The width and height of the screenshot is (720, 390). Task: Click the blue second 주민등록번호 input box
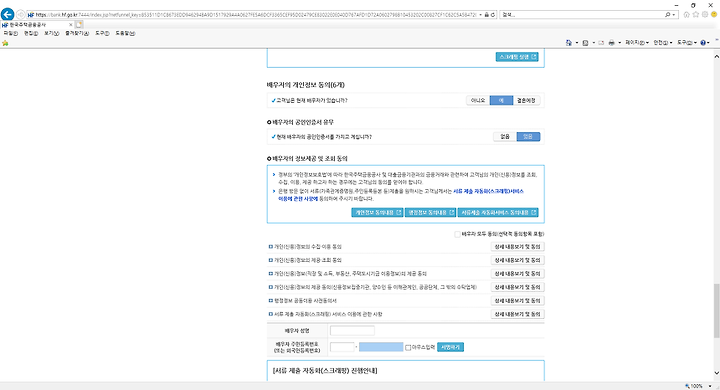tap(381, 347)
